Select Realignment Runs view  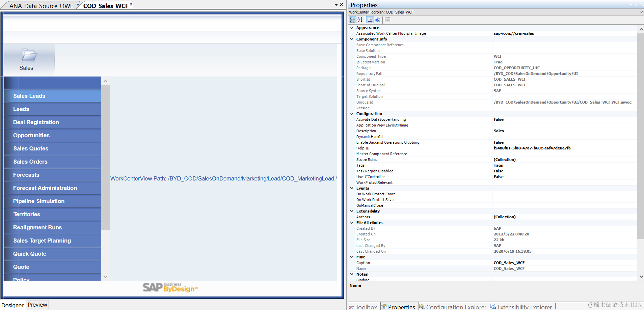pos(52,228)
